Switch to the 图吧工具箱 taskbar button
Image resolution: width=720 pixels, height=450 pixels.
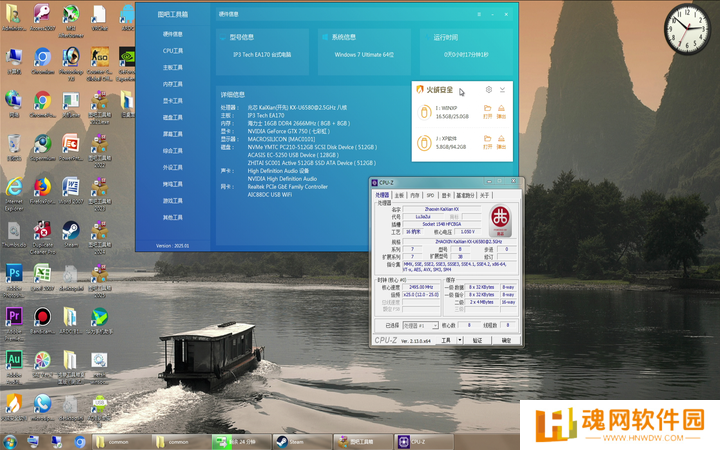point(363,442)
